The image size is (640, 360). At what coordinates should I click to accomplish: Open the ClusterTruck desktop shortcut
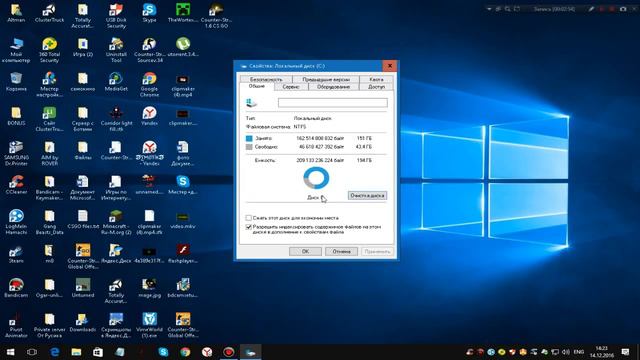click(49, 13)
